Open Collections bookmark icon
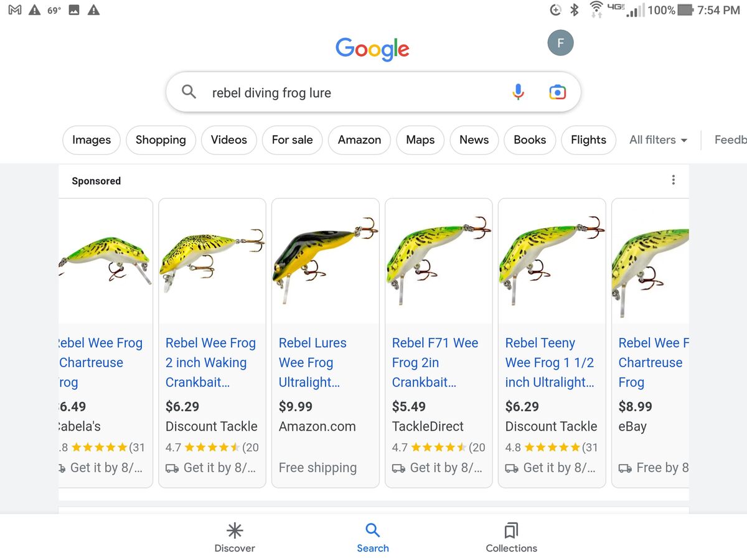The image size is (747, 560). 511,531
